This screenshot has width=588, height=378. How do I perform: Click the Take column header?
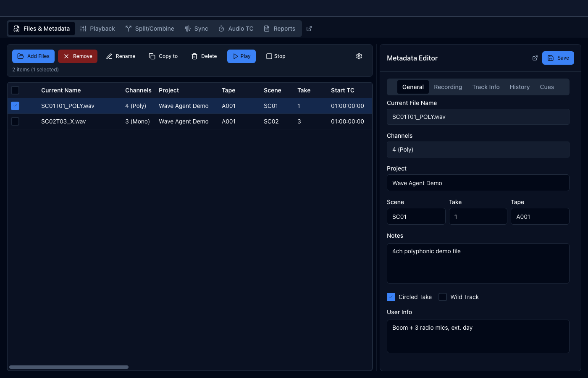304,90
